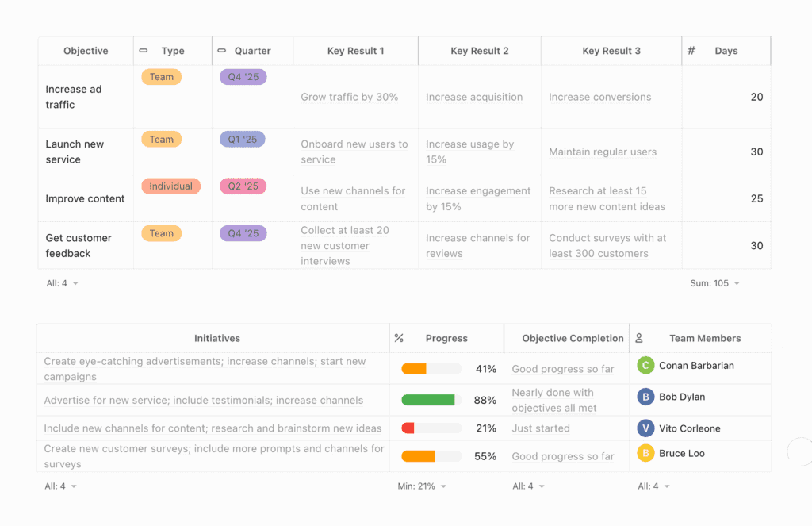The width and height of the screenshot is (812, 526).
Task: Expand All: 4 dropdown under Objective Completion
Action: (x=528, y=486)
